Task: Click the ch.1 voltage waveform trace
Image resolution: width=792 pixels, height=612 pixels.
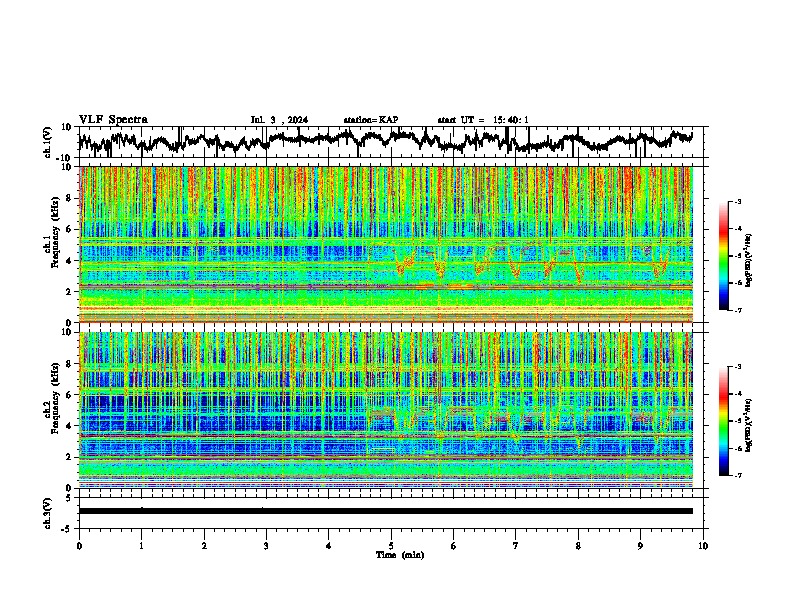Action: point(386,141)
